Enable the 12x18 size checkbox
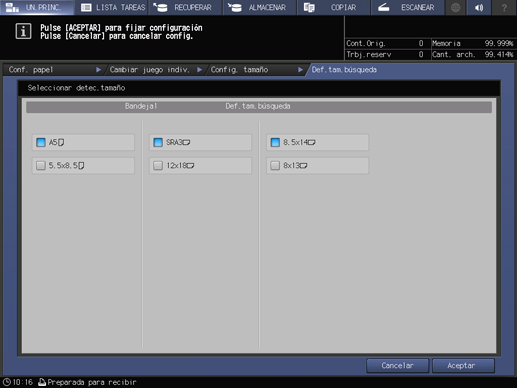 pyautogui.click(x=158, y=166)
